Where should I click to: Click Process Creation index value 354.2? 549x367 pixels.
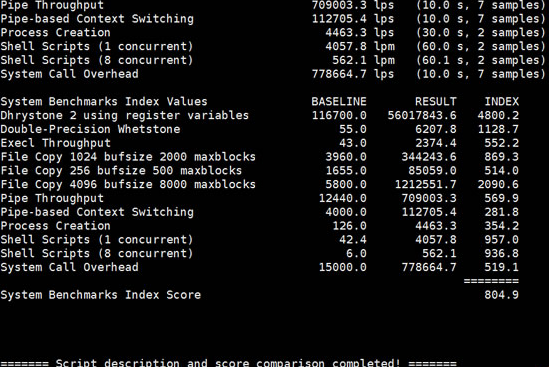click(x=502, y=226)
